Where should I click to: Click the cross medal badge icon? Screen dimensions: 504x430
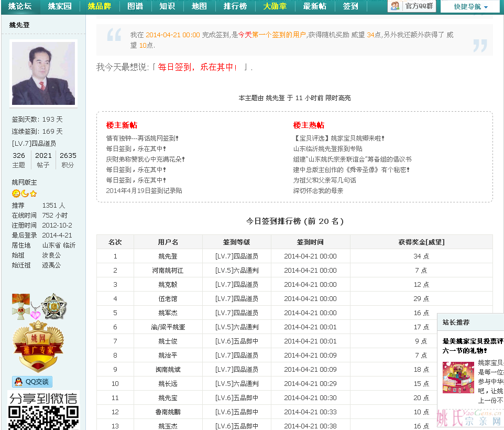click(x=20, y=306)
